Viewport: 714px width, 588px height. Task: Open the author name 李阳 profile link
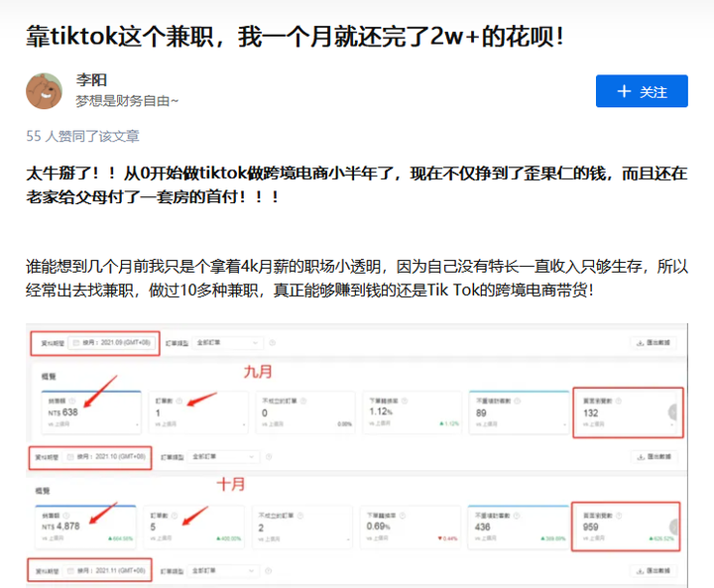pyautogui.click(x=91, y=80)
